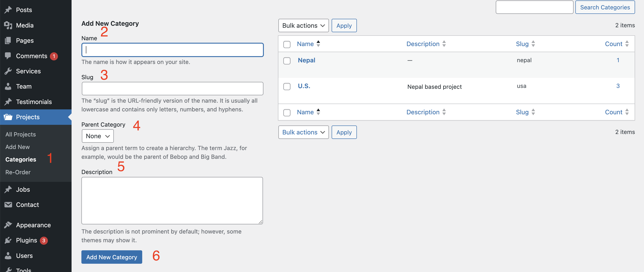Image resolution: width=644 pixels, height=272 pixels.
Task: Check the U.S. category checkbox
Action: [287, 87]
